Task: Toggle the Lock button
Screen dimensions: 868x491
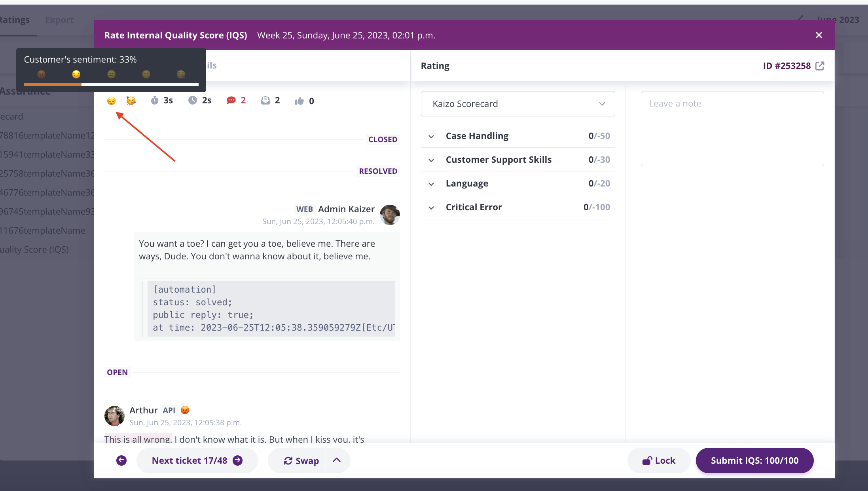Action: pyautogui.click(x=659, y=461)
